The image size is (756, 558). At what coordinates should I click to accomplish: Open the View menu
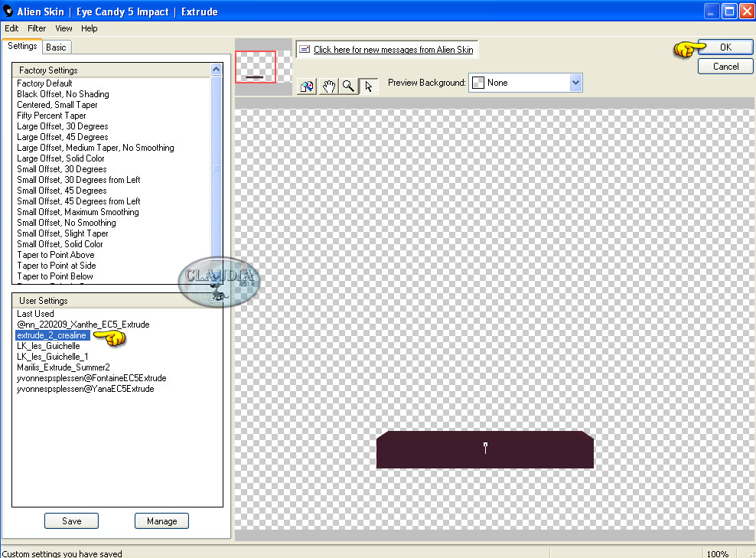pos(64,28)
